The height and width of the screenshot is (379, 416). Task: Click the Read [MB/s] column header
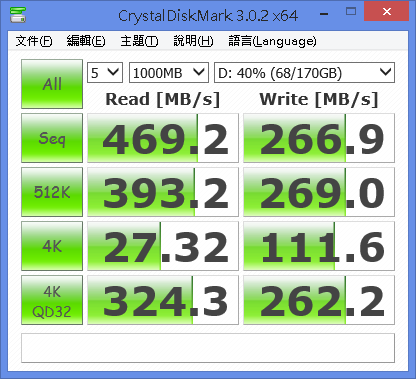[x=163, y=99]
